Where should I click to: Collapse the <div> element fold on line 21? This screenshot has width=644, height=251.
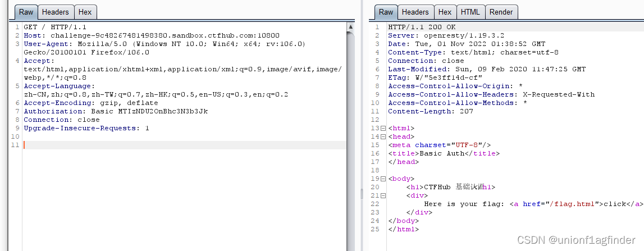383,195
